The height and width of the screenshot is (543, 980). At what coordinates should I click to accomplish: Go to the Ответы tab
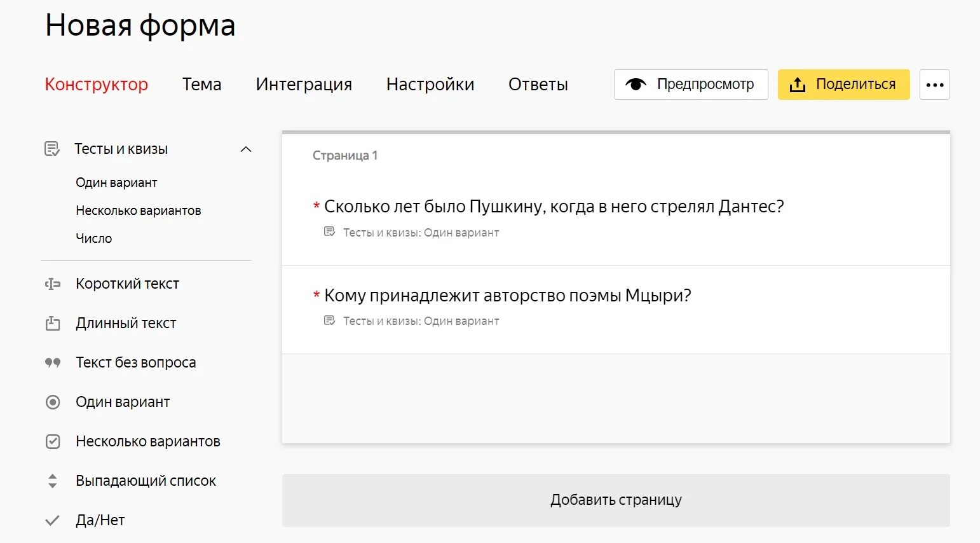coord(538,85)
